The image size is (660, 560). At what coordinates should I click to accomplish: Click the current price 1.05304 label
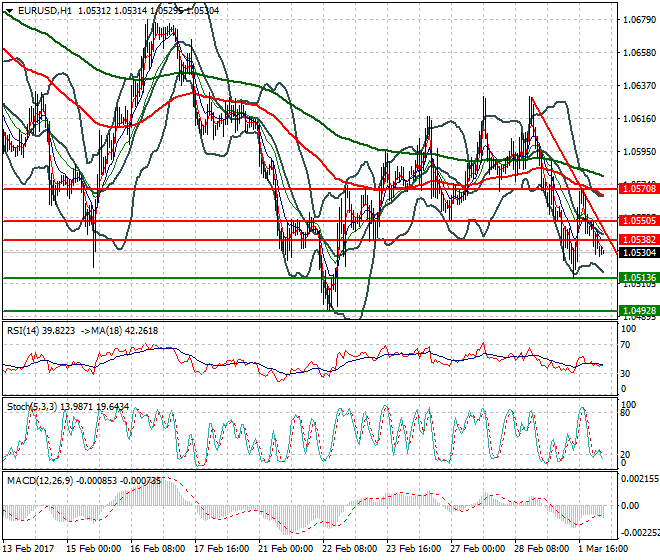638,253
